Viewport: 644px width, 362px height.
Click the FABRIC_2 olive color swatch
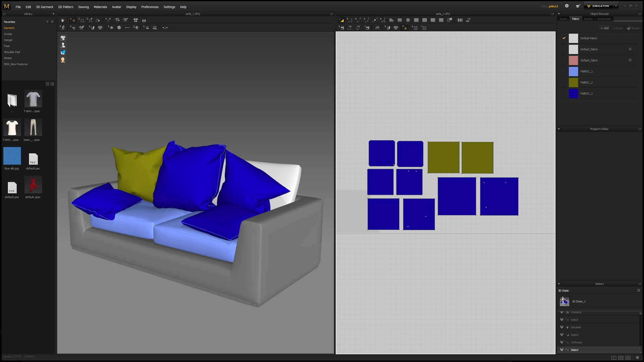pyautogui.click(x=573, y=82)
